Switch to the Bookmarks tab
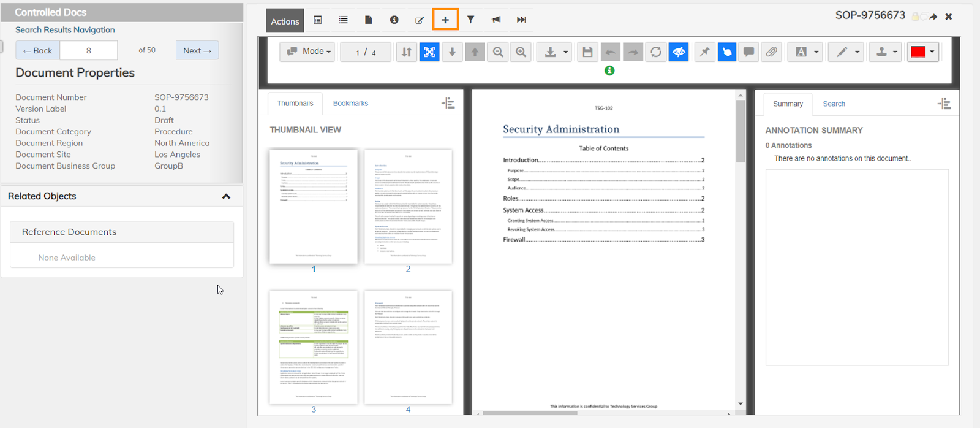980x428 pixels. pyautogui.click(x=350, y=104)
